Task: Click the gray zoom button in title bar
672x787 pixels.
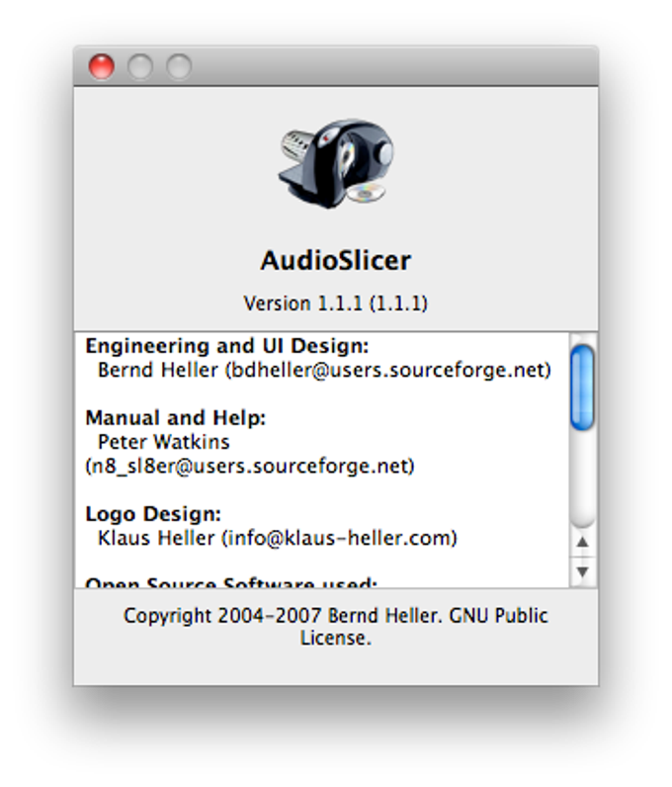Action: 179,67
